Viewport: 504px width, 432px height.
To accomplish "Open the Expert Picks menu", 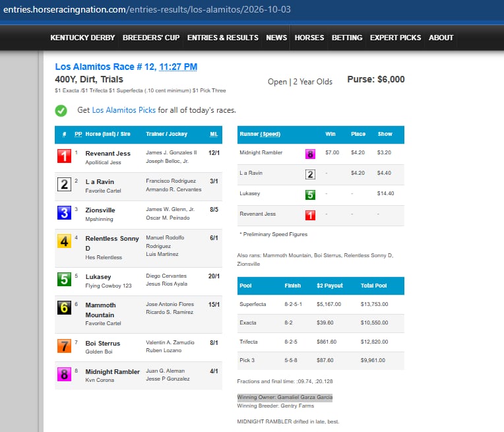I will 395,38.
